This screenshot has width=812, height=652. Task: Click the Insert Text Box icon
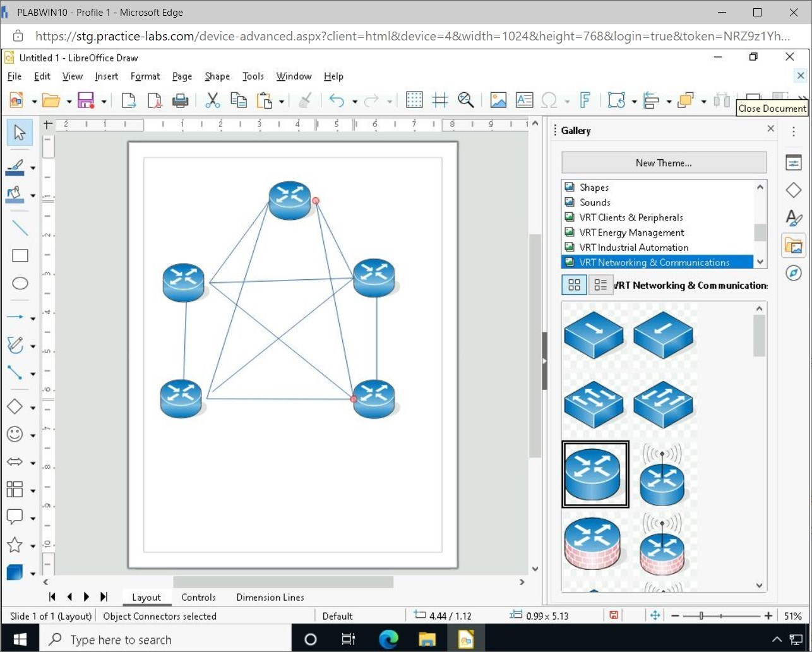524,100
